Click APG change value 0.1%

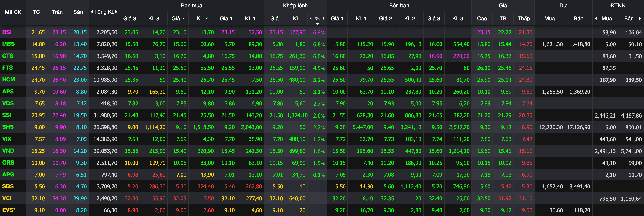point(319,175)
